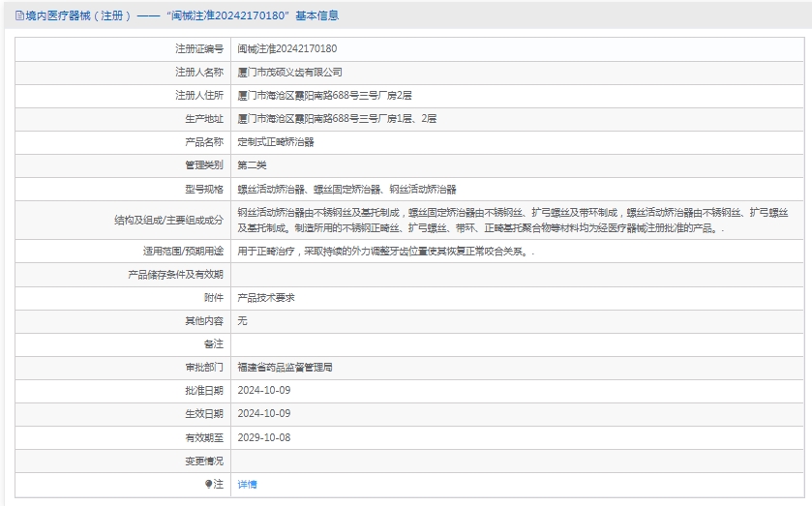Click expiry date 2029-10-08
This screenshot has height=506, width=812.
coord(264,437)
